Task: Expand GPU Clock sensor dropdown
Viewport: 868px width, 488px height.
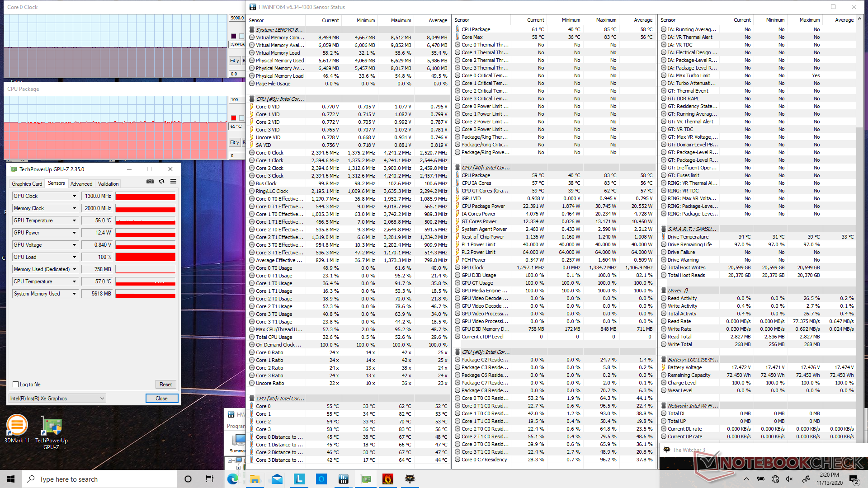Action: (74, 196)
